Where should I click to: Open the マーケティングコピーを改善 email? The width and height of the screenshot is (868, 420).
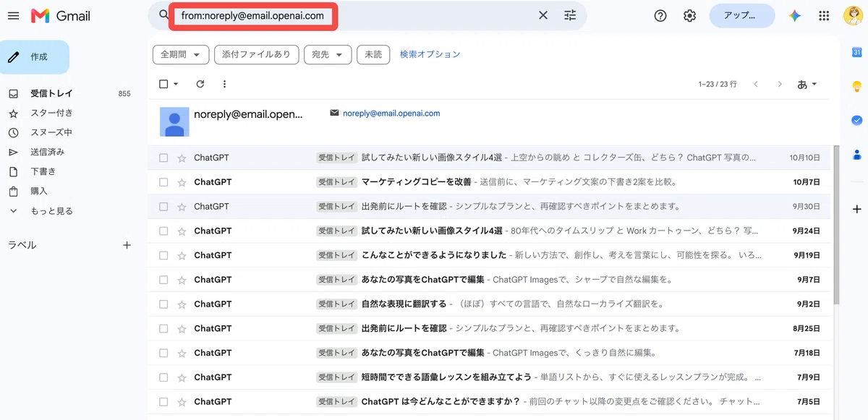(488, 182)
